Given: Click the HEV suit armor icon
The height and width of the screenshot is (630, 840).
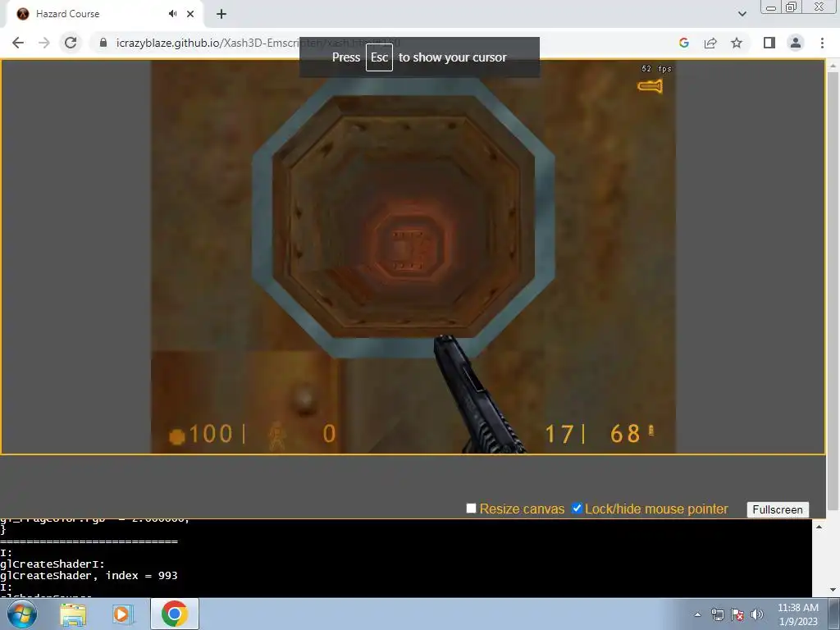Looking at the screenshot, I should [277, 435].
